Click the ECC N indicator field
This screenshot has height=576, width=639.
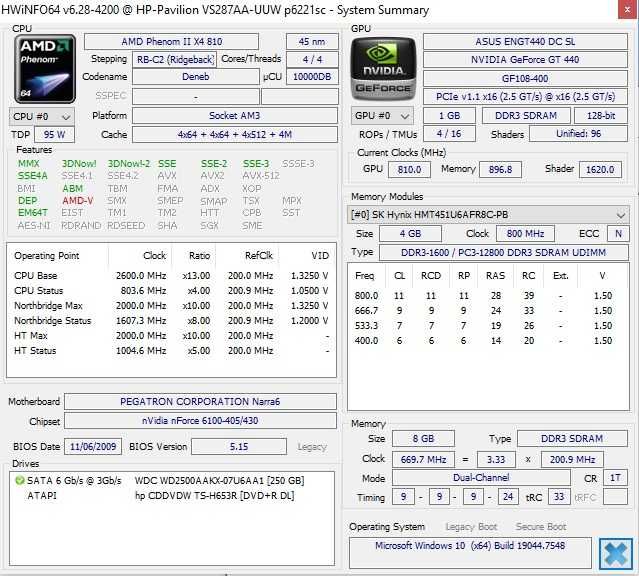pyautogui.click(x=618, y=234)
